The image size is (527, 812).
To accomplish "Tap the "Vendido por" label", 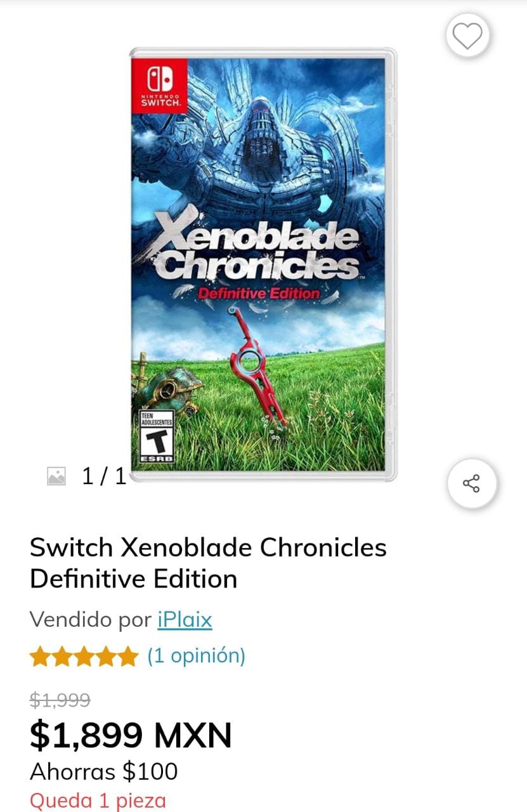I will [x=91, y=619].
